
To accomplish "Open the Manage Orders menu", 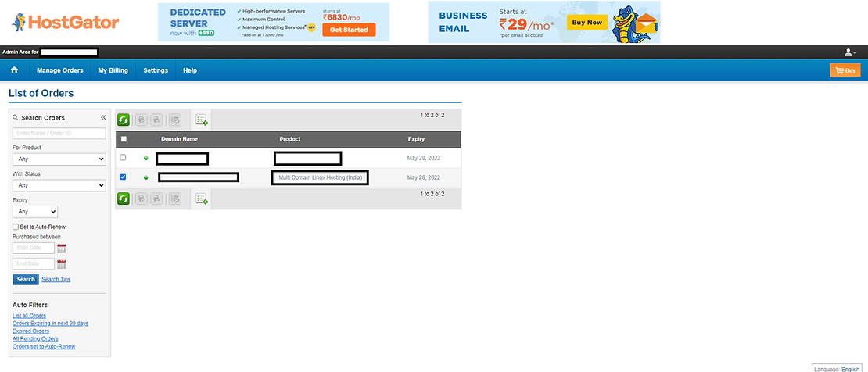I will point(59,70).
